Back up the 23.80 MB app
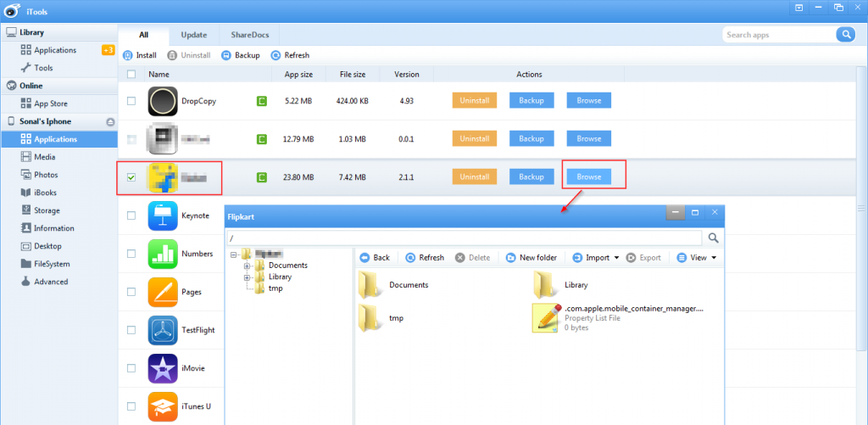Viewport: 868px width, 425px height. (x=531, y=176)
